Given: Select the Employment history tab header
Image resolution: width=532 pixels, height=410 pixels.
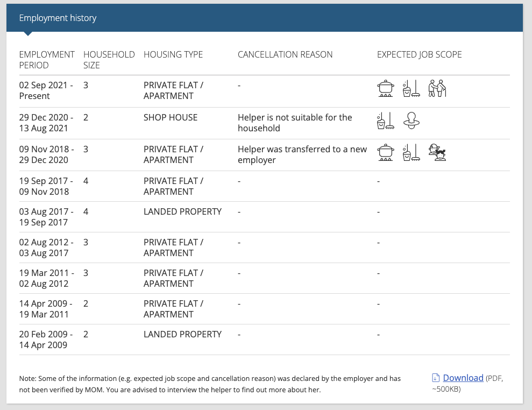Looking at the screenshot, I should coord(58,18).
